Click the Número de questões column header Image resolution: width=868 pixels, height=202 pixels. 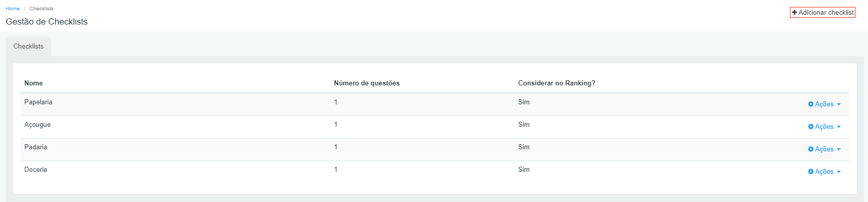[x=366, y=83]
